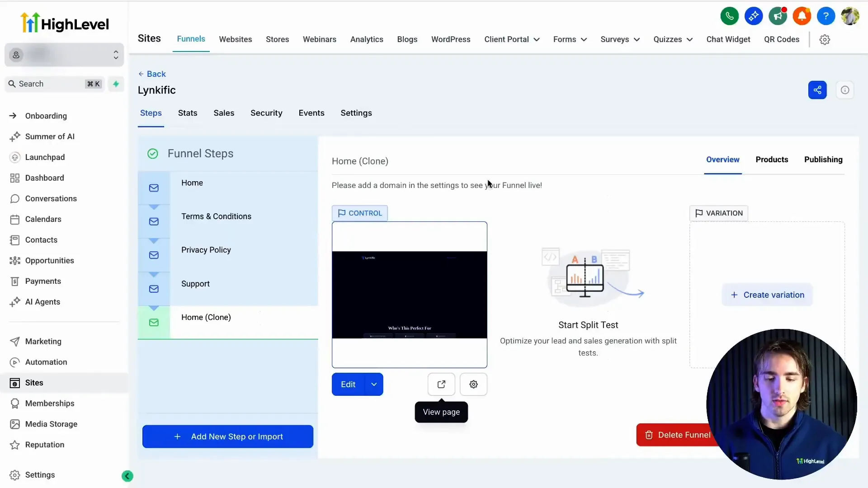Open the QR Codes tab
868x488 pixels.
(x=782, y=40)
